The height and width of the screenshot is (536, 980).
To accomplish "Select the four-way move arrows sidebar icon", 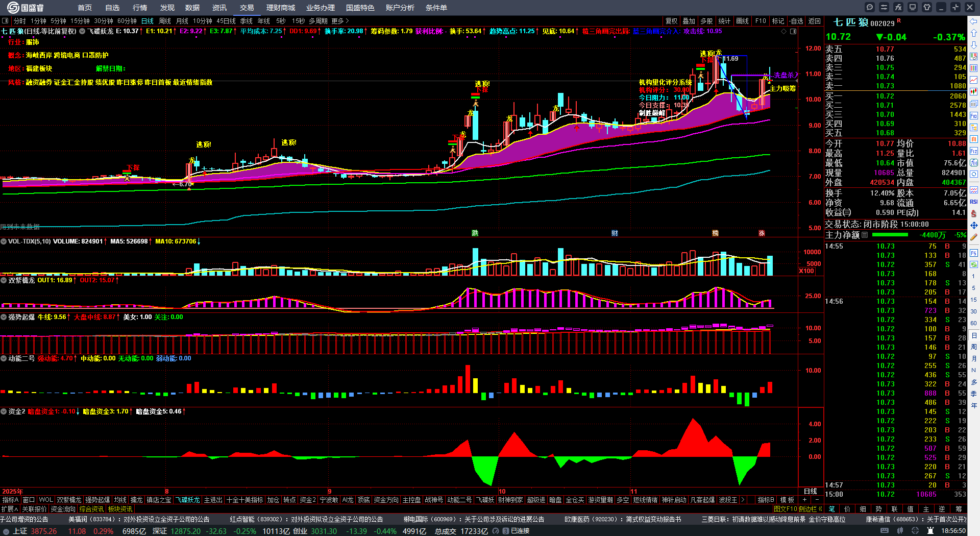I will click(x=974, y=225).
